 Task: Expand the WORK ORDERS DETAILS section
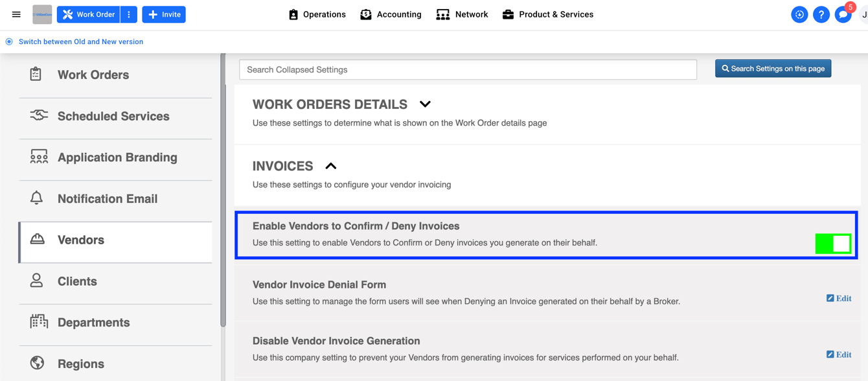425,104
